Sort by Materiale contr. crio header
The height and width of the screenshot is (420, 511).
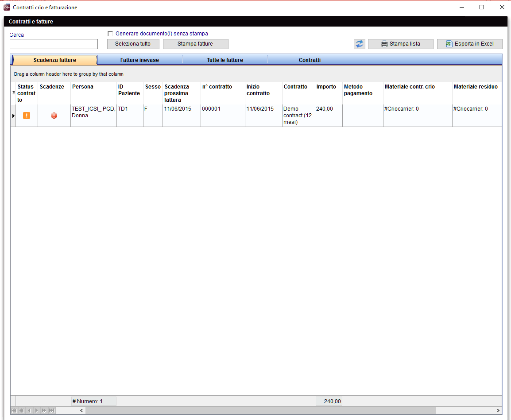click(418, 93)
